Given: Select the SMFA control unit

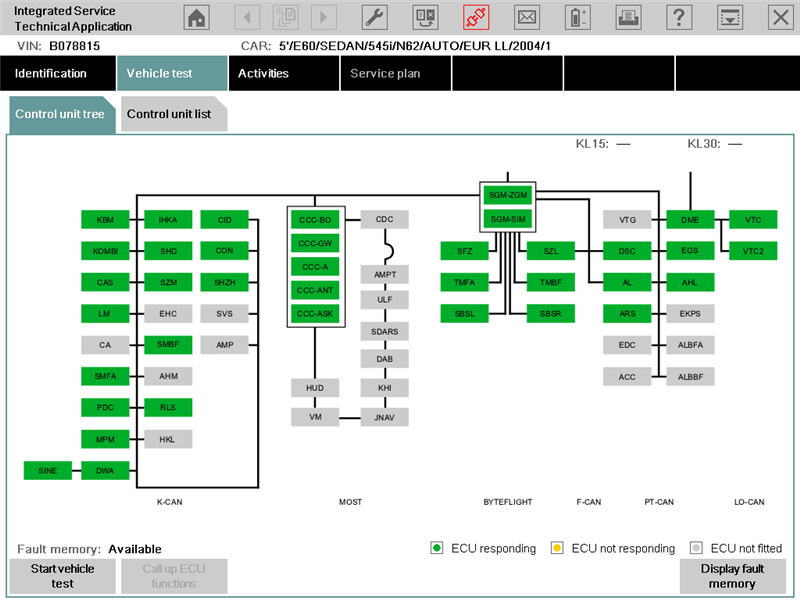Looking at the screenshot, I should click(x=105, y=376).
